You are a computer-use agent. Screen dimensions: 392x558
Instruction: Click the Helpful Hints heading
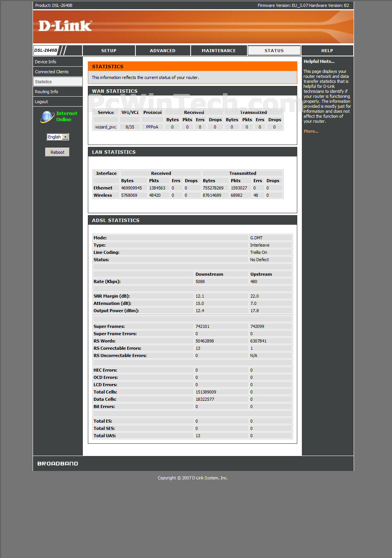pyautogui.click(x=319, y=61)
